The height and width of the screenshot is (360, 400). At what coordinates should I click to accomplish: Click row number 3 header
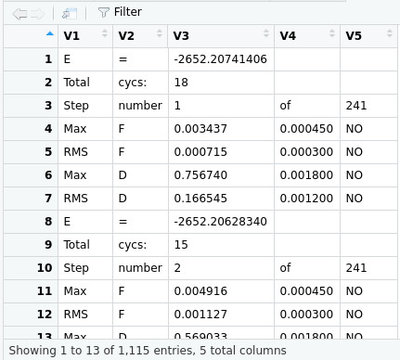31,106
